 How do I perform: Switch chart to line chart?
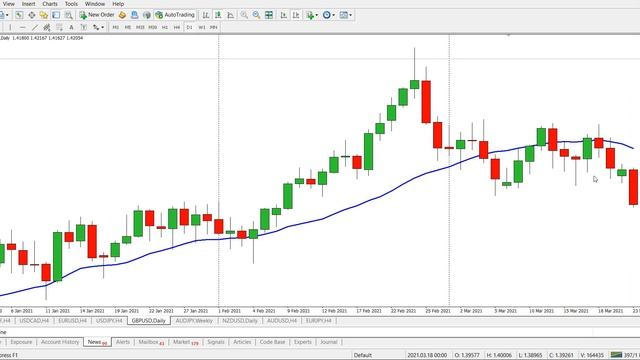[x=231, y=15]
